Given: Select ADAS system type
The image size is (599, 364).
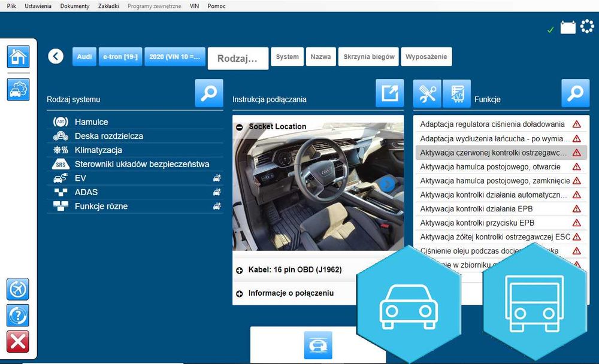Looking at the screenshot, I should tap(135, 192).
